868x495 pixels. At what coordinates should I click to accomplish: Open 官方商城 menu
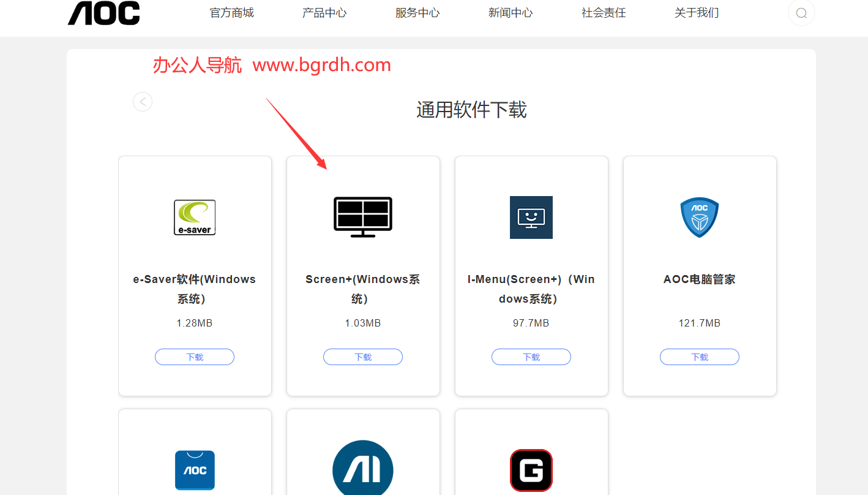[231, 13]
